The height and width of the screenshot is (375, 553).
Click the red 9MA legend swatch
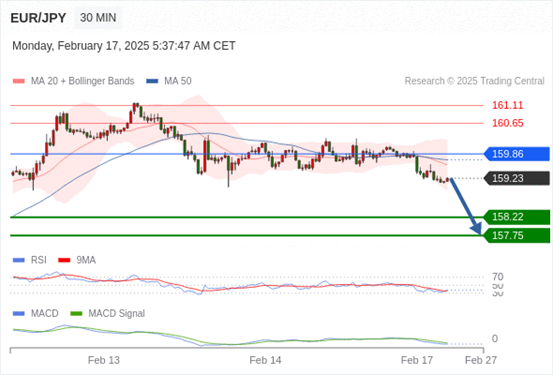(x=64, y=260)
